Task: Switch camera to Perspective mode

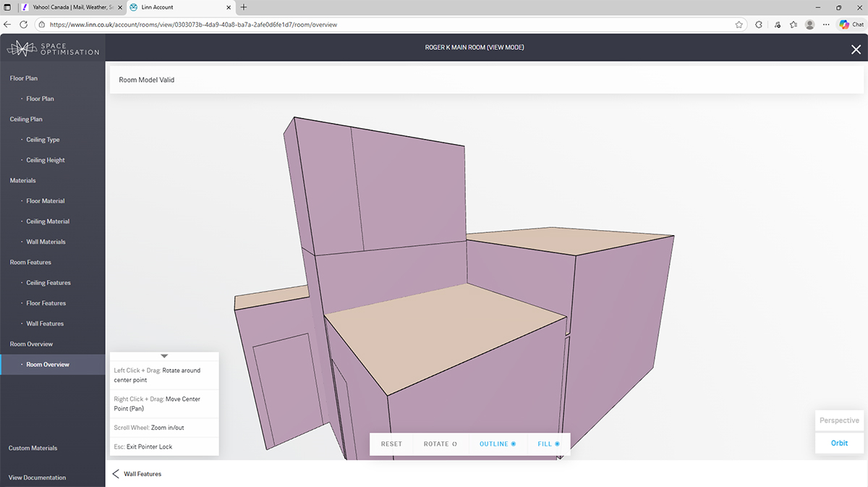Action: 839,420
